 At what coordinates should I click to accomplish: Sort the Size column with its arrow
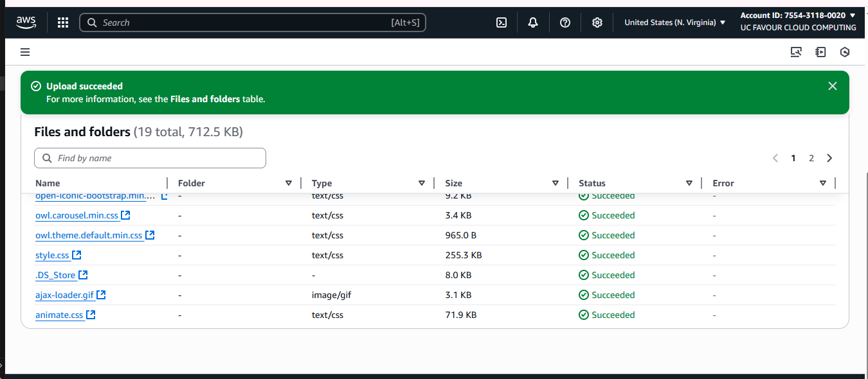(556, 183)
